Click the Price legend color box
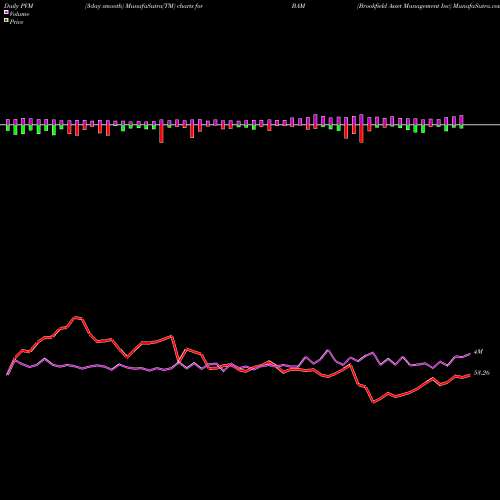Screen dimensions: 500x500 pyautogui.click(x=6, y=20)
